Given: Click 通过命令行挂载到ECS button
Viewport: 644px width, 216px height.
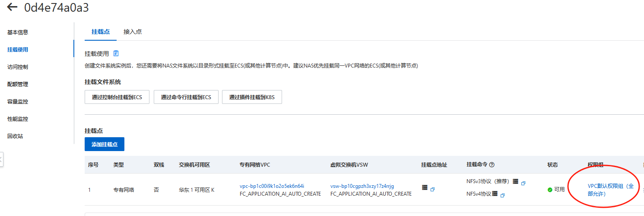Looking at the screenshot, I should 186,97.
